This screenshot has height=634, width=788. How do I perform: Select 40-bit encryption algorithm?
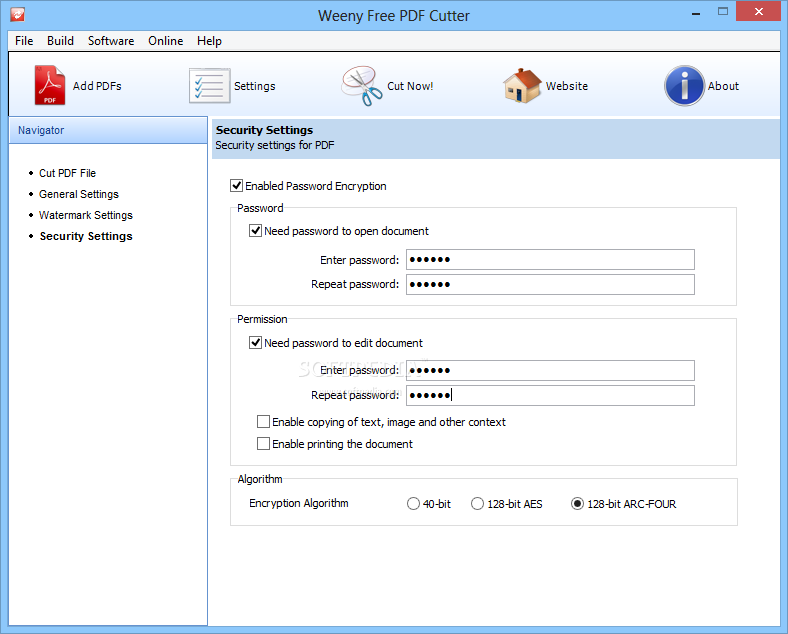coord(413,504)
